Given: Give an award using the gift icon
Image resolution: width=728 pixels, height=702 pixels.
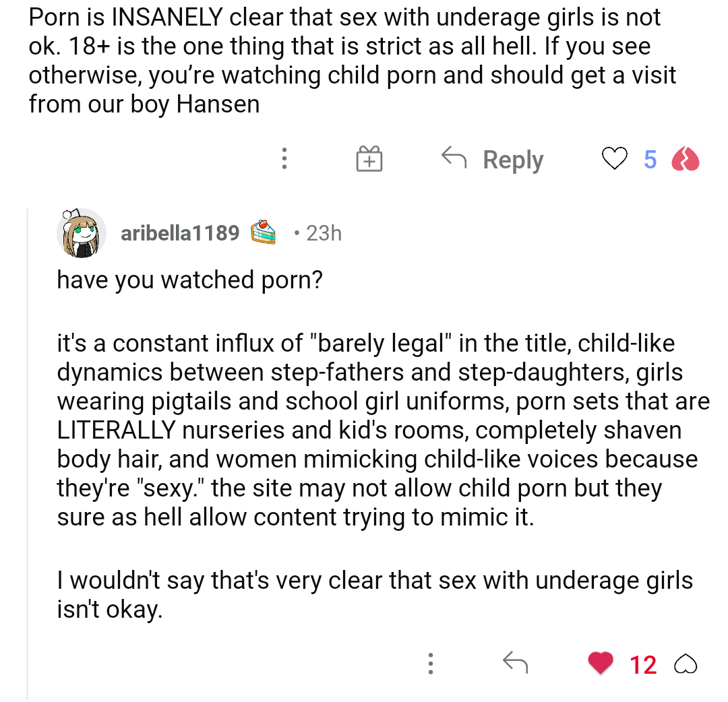Looking at the screenshot, I should (369, 160).
